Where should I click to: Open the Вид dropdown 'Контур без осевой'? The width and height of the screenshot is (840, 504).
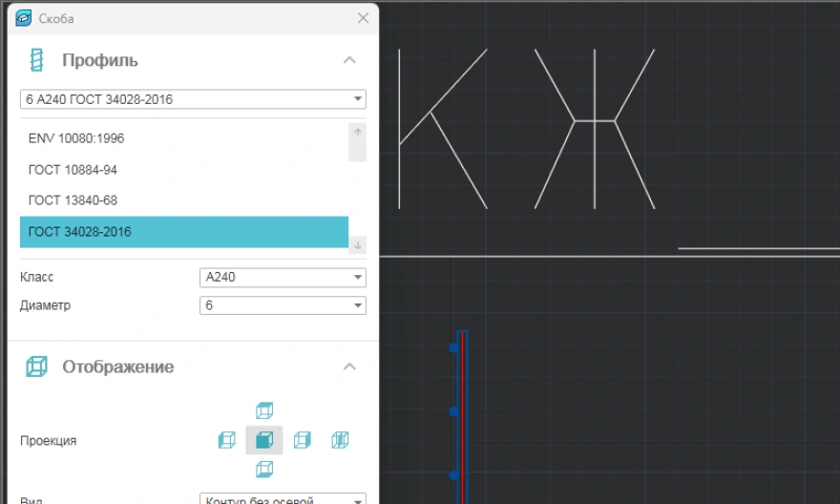point(283,499)
